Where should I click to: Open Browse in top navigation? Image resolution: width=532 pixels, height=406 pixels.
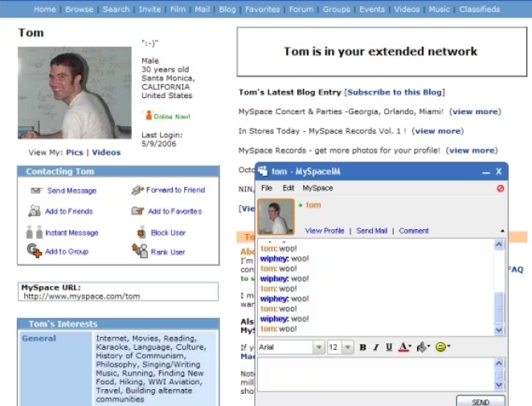click(x=79, y=9)
